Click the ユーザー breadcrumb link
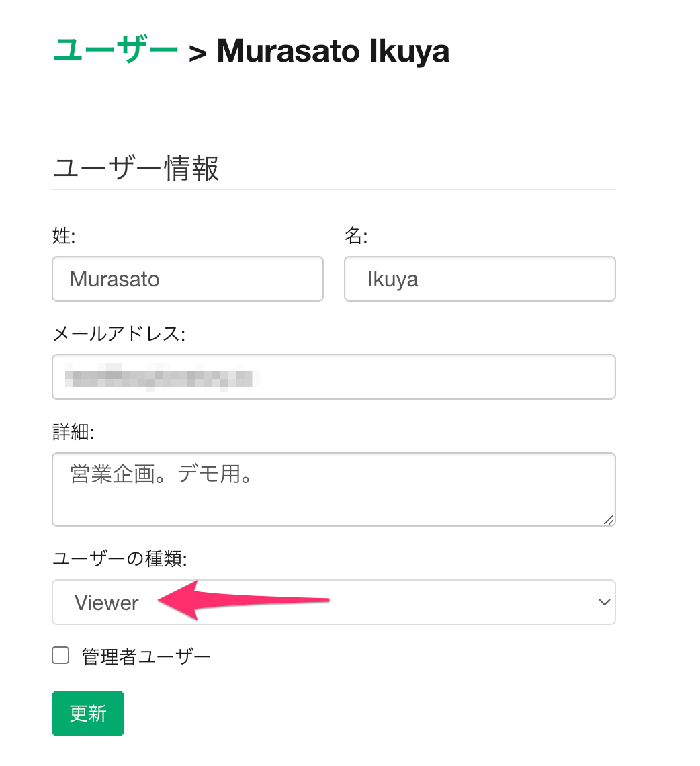 pyautogui.click(x=115, y=50)
